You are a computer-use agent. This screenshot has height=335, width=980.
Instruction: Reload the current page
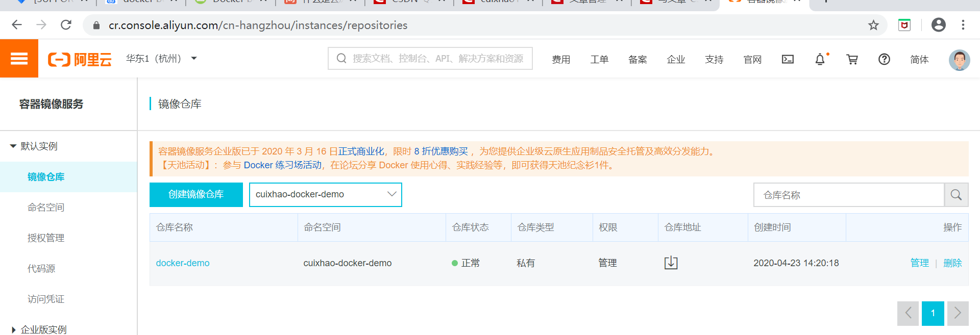pos(66,25)
